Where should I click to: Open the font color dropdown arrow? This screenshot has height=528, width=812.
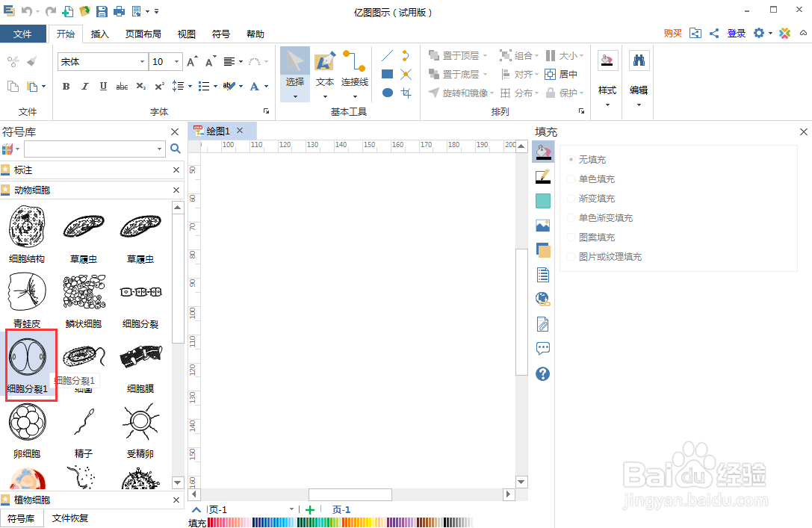(x=265, y=87)
